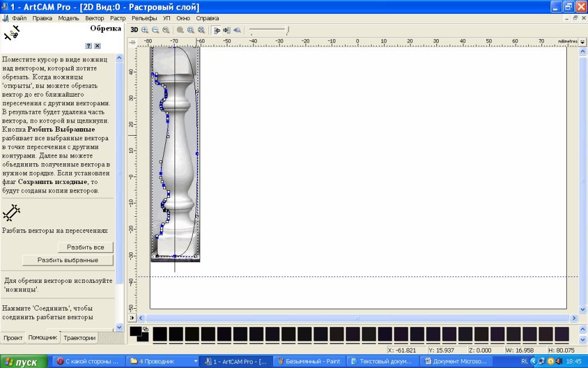
Task: Click the palette scroll up arrow
Action: [x=582, y=329]
